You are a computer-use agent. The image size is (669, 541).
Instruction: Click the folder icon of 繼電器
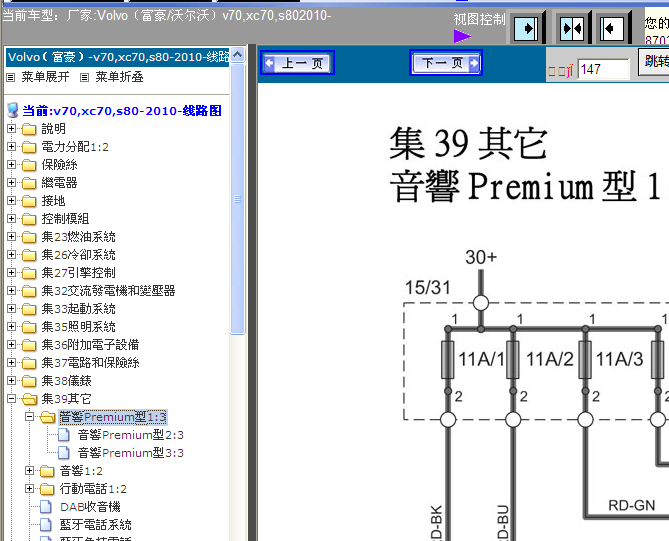click(29, 183)
